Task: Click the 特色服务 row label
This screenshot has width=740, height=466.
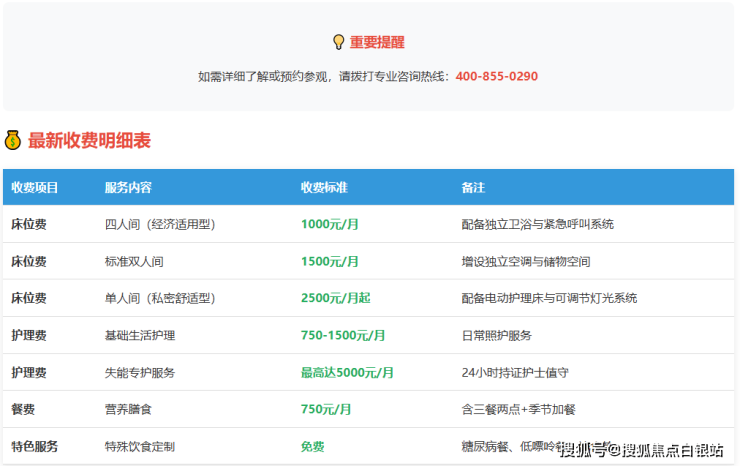Action: [x=35, y=446]
